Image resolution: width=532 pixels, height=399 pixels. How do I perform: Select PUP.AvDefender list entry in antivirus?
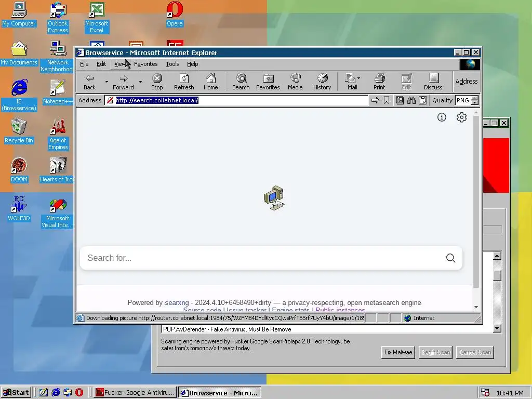pyautogui.click(x=228, y=329)
